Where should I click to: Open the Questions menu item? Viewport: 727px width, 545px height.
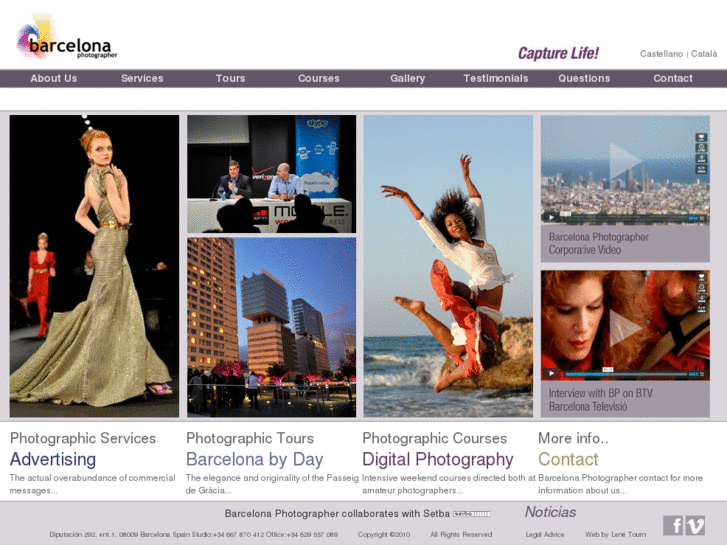[x=584, y=78]
